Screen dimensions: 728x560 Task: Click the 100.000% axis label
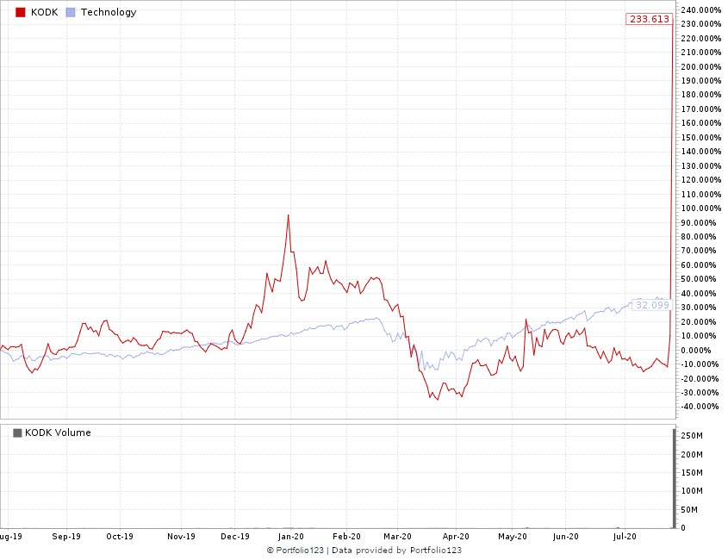(701, 208)
